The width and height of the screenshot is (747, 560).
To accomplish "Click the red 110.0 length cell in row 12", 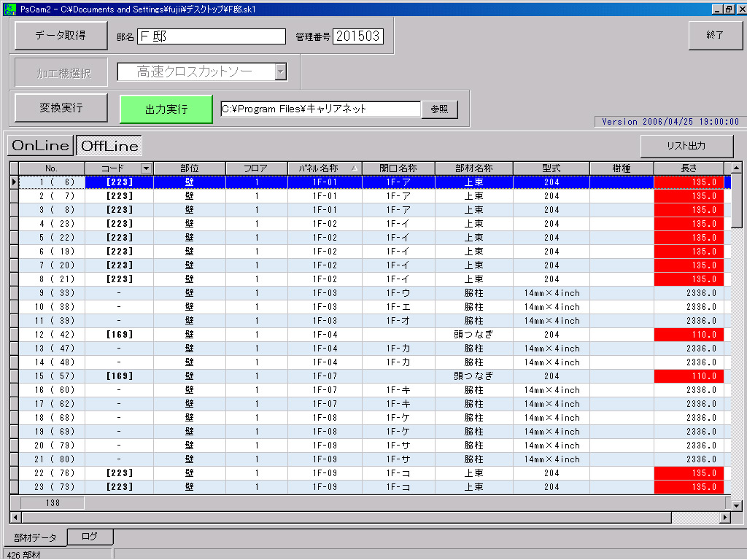I will (689, 335).
